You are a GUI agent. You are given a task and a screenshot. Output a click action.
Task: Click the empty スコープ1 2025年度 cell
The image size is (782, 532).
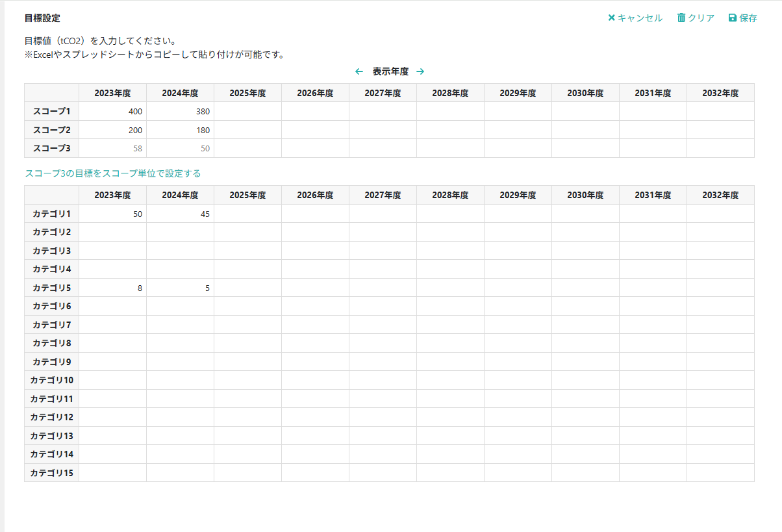(248, 111)
